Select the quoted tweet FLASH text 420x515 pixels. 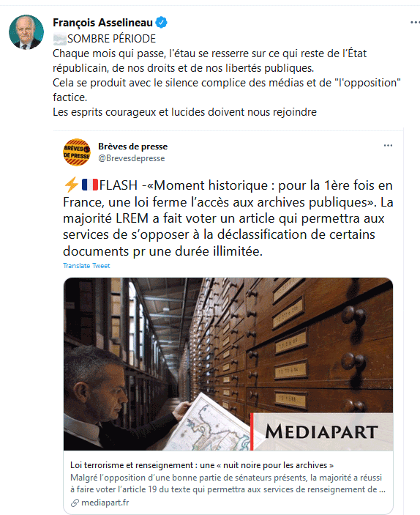(228, 218)
